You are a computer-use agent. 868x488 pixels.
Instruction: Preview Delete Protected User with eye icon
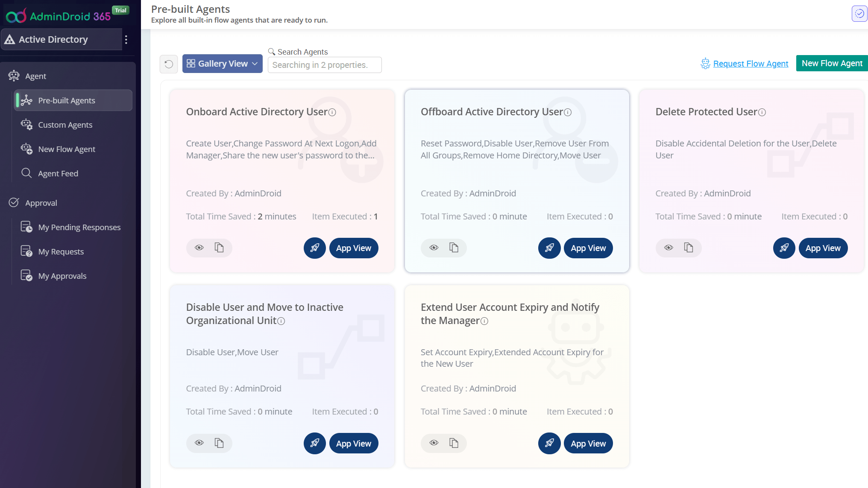(669, 248)
